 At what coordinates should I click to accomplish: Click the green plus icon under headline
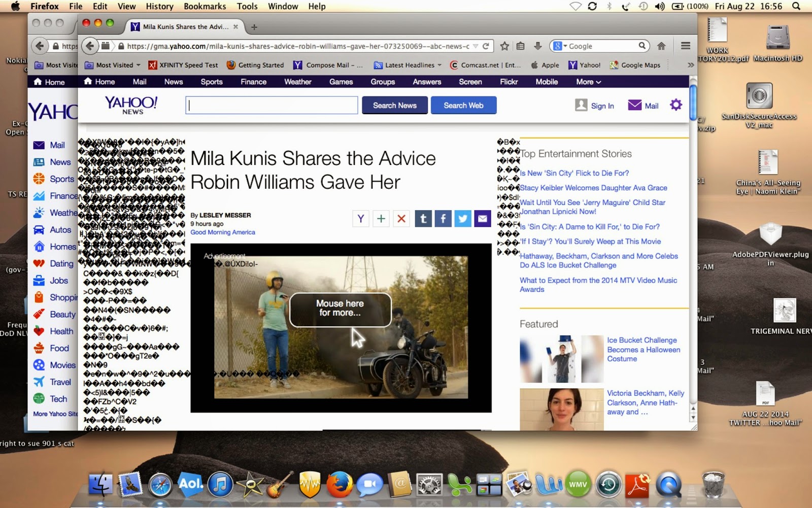pos(381,219)
